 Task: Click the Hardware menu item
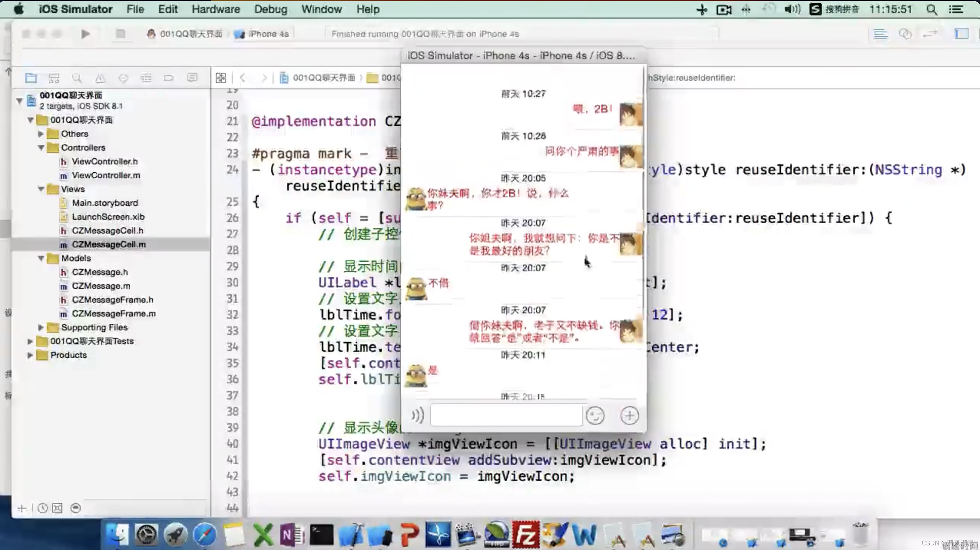click(x=215, y=10)
